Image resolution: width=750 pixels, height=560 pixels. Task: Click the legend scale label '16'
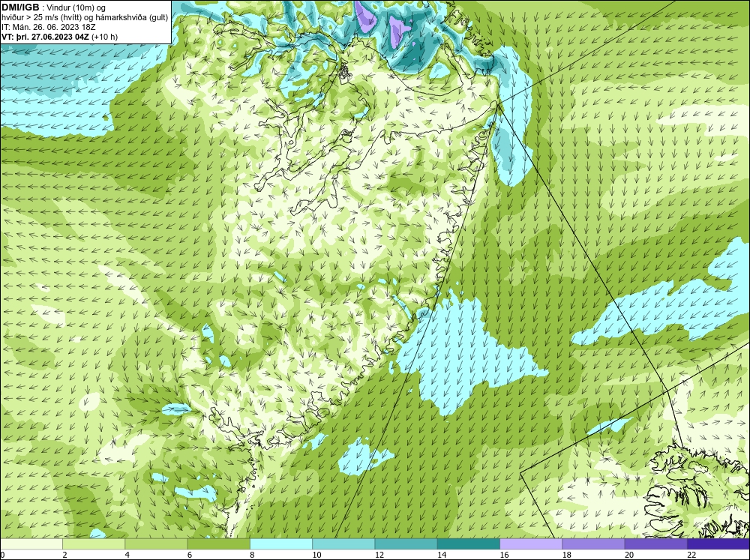pyautogui.click(x=504, y=555)
